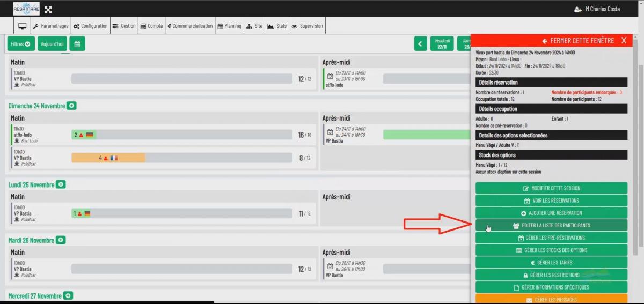
Task: Open the Stats menu
Action: point(277,26)
